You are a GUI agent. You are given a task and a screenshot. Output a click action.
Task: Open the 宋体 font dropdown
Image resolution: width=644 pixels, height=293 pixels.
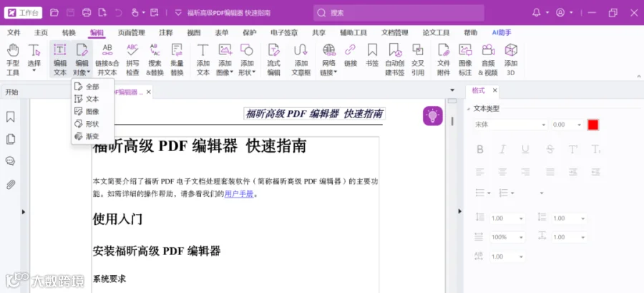[x=510, y=125]
